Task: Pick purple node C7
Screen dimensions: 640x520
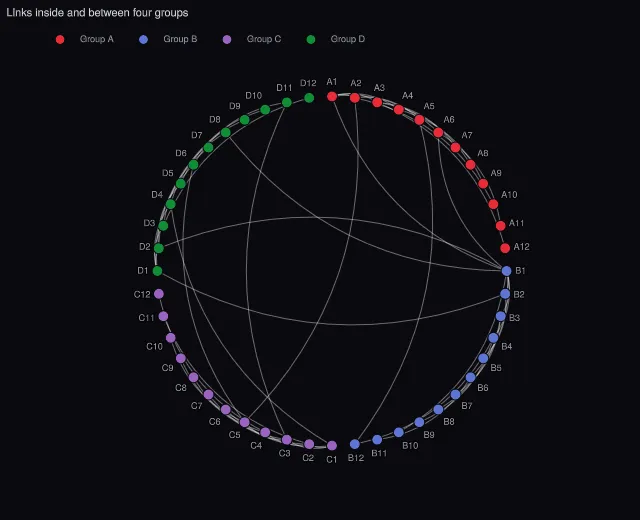Action: point(208,395)
